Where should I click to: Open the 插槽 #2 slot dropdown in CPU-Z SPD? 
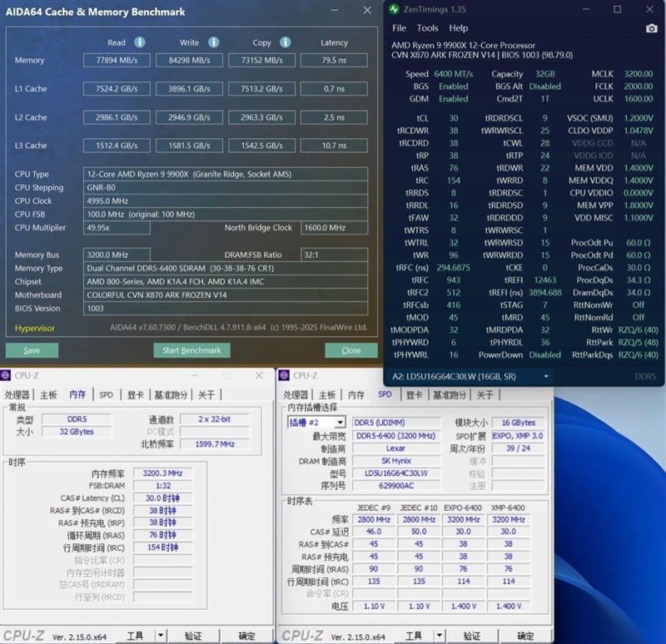[340, 422]
